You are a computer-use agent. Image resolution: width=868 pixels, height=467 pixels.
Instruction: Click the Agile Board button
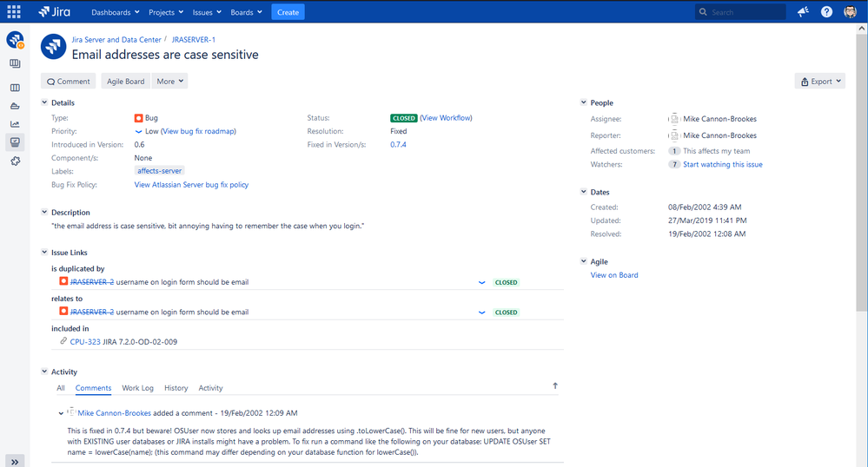pyautogui.click(x=126, y=81)
